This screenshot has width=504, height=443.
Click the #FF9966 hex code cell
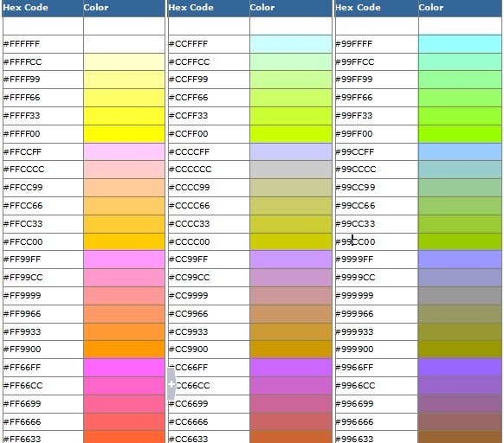pyautogui.click(x=43, y=314)
